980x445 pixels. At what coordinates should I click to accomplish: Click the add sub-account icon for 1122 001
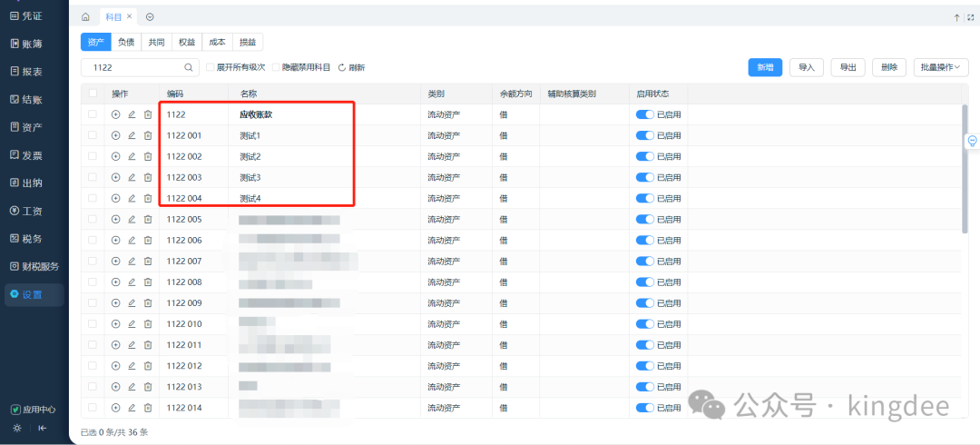coord(115,136)
